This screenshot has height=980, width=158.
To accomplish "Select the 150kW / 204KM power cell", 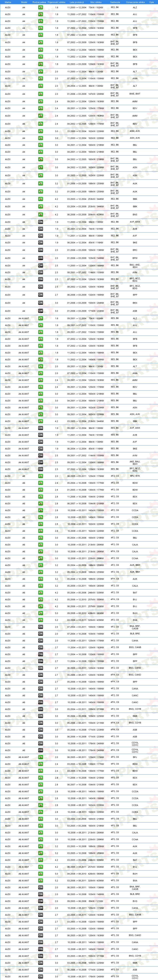I will (96, 303).
